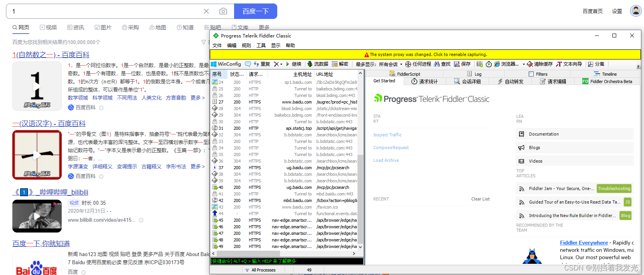Image resolution: width=644 pixels, height=275 pixels.
Task: Open the 规则 menu in Fiddler
Action: [246, 46]
